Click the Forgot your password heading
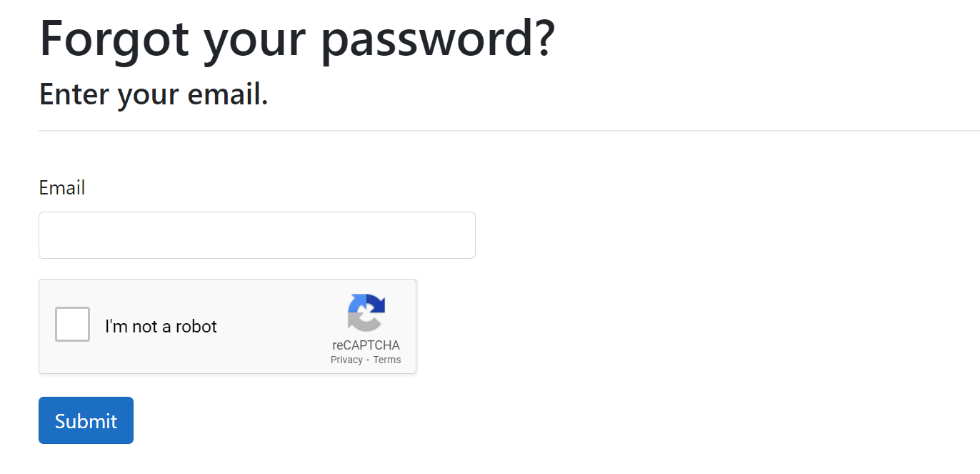This screenshot has width=980, height=474. (297, 39)
